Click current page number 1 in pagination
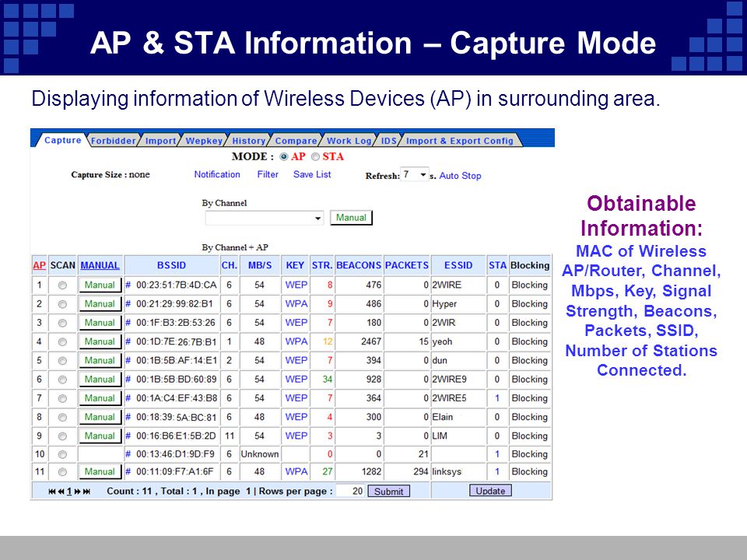747x560 pixels. pyautogui.click(x=69, y=492)
